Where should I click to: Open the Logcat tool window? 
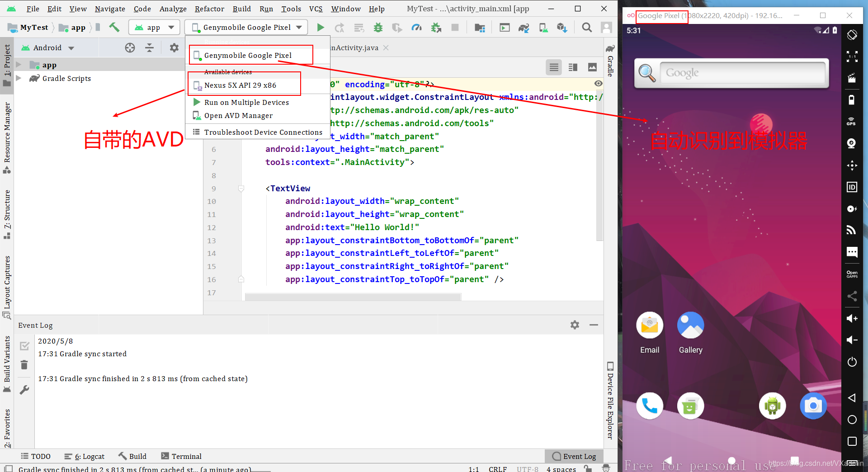85,456
